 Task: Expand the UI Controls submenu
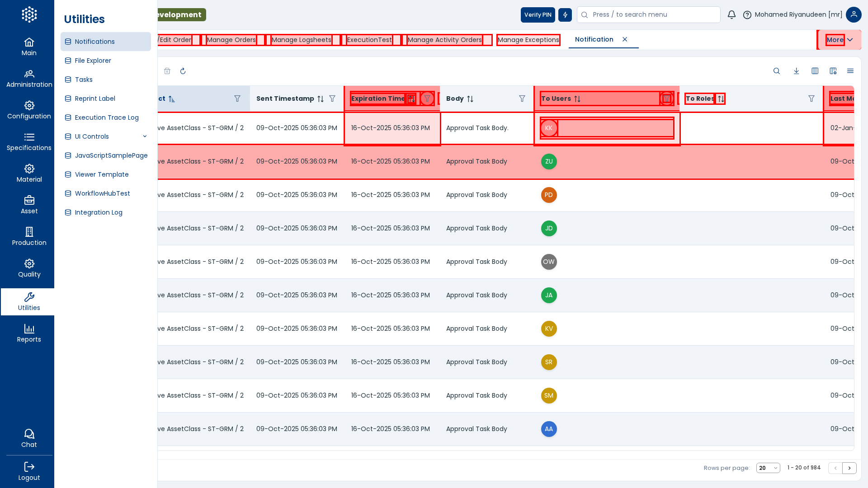click(x=145, y=136)
